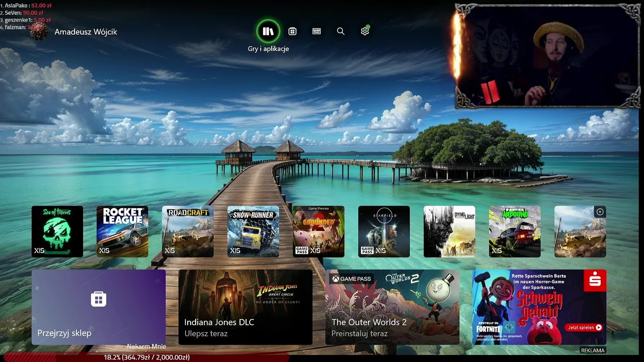Launch SnowRunner tile
644x362 pixels.
point(253,231)
